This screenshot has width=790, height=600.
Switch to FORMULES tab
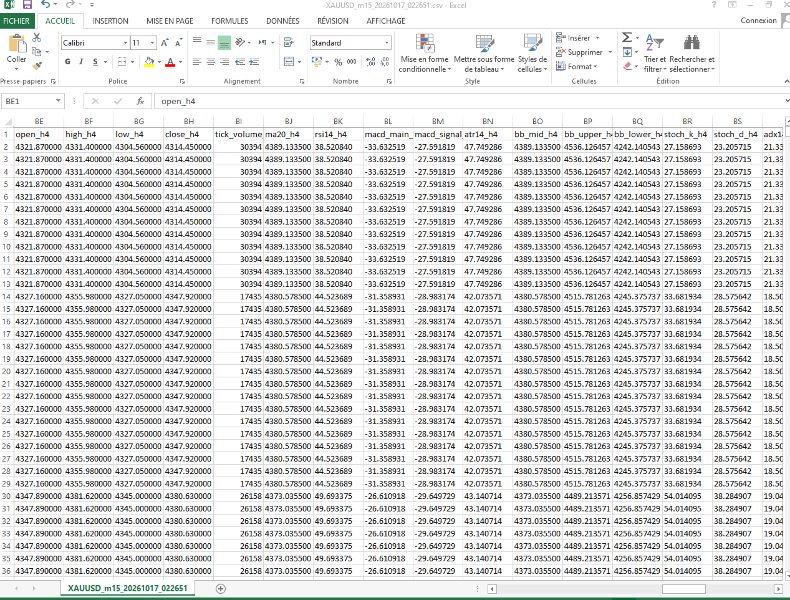[230, 21]
